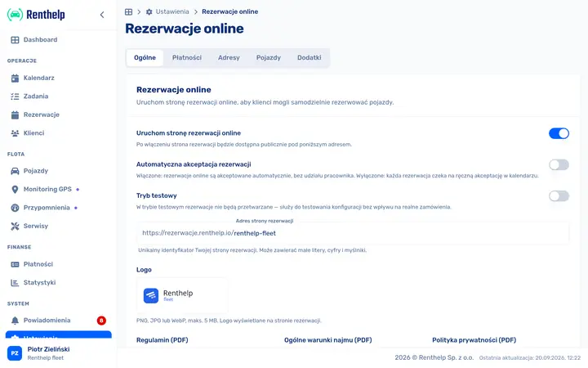This screenshot has height=368, width=588.
Task: Click the Logo section label
Action: pos(144,270)
